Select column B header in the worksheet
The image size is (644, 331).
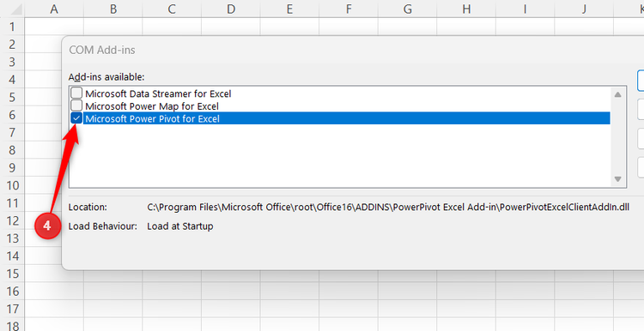pos(113,9)
